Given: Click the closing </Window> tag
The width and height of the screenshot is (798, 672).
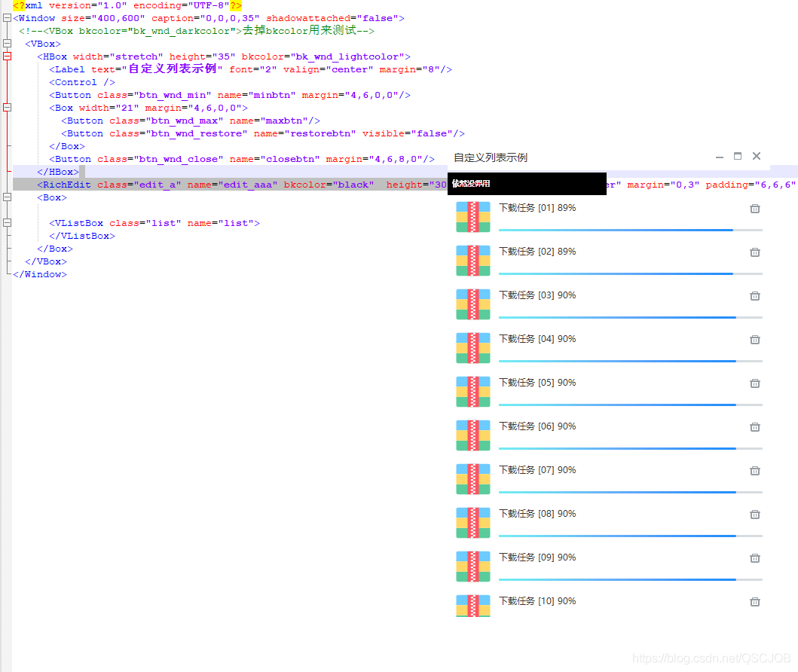Looking at the screenshot, I should [40, 274].
